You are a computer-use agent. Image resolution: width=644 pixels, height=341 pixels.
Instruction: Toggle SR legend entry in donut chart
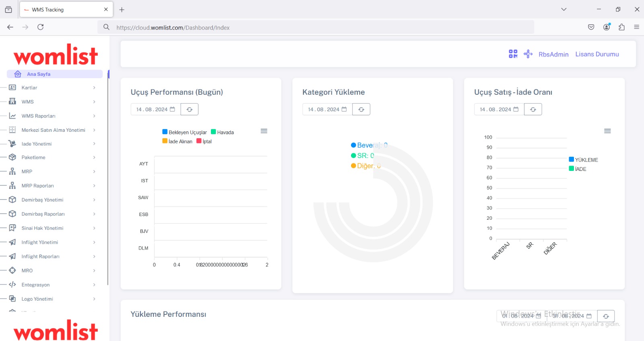pos(363,156)
